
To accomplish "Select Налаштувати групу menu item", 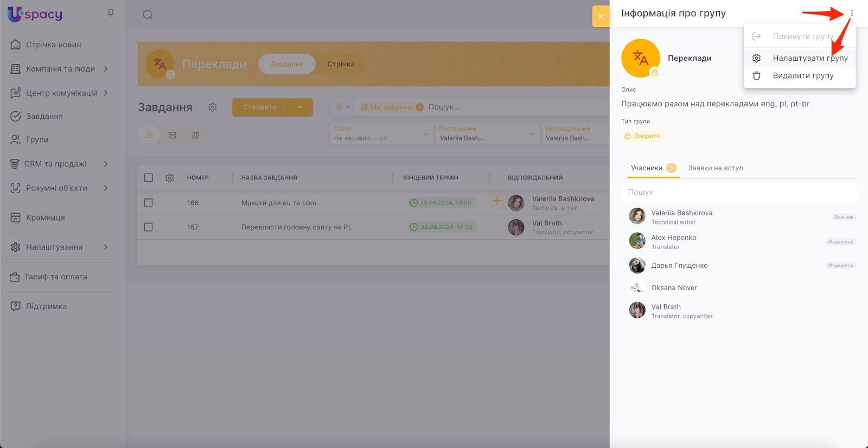I will (800, 58).
